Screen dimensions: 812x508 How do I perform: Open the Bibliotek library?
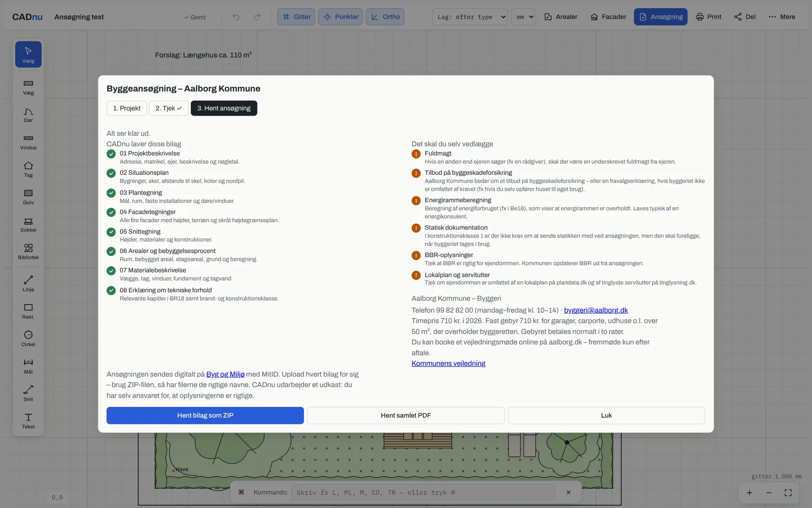[x=28, y=252]
